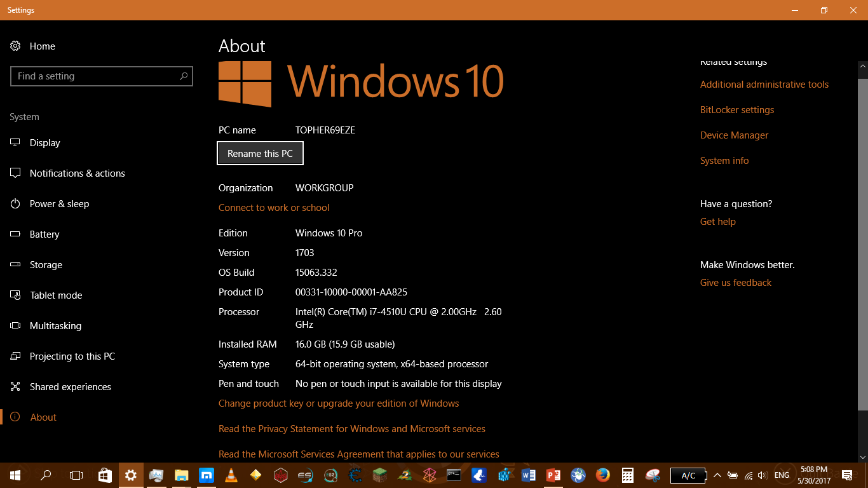Click the scrollbar up arrow
The height and width of the screenshot is (488, 868).
point(862,66)
